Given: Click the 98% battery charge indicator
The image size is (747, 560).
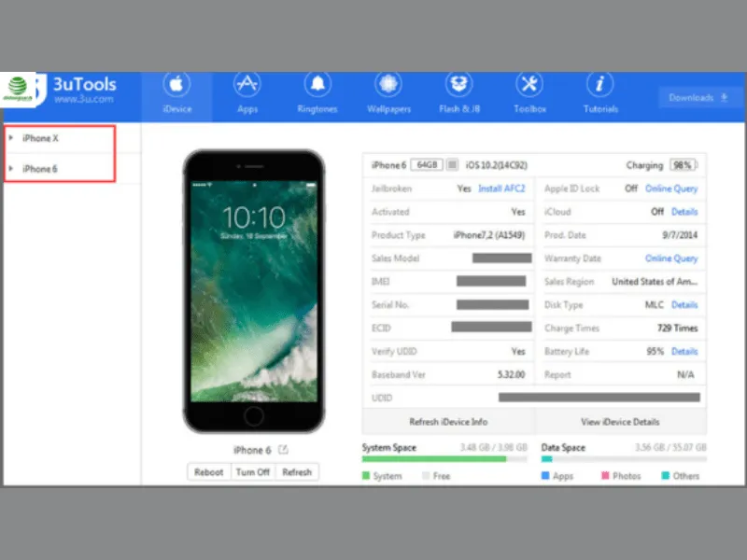Looking at the screenshot, I should point(683,165).
